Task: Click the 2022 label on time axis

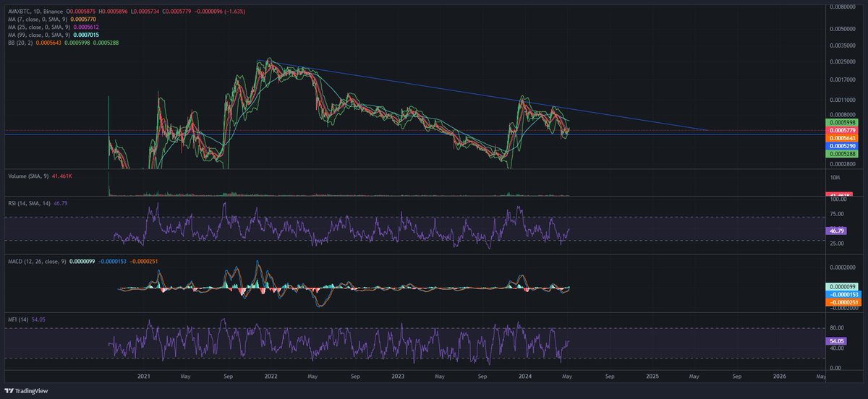Action: [x=271, y=377]
